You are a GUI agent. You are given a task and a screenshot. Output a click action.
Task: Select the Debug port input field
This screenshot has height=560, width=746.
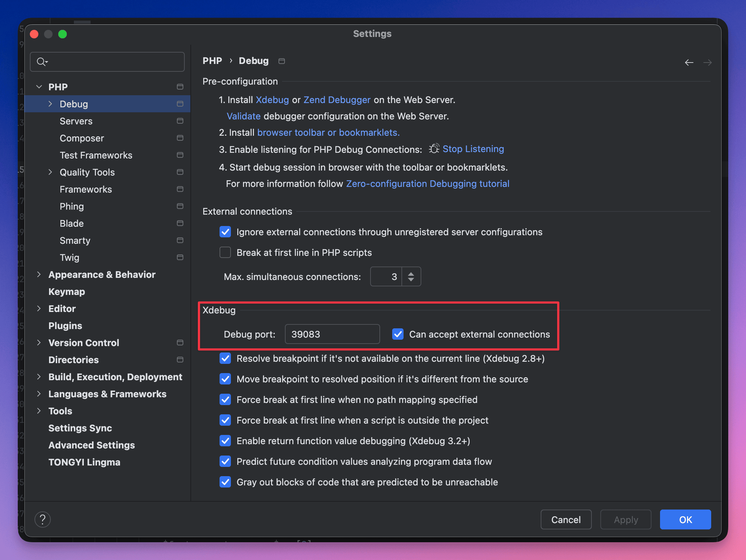[x=332, y=334]
